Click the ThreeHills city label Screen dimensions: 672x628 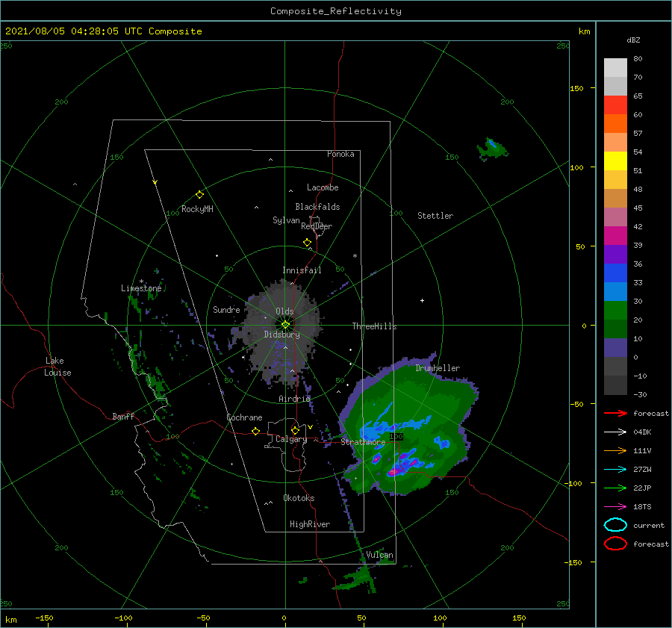coord(374,326)
